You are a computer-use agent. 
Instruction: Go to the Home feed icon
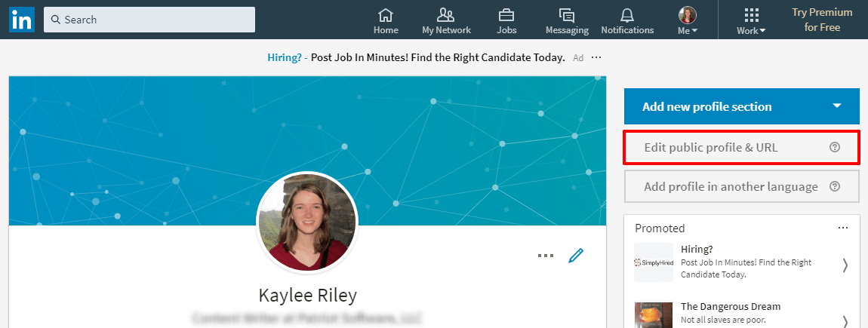click(x=386, y=15)
